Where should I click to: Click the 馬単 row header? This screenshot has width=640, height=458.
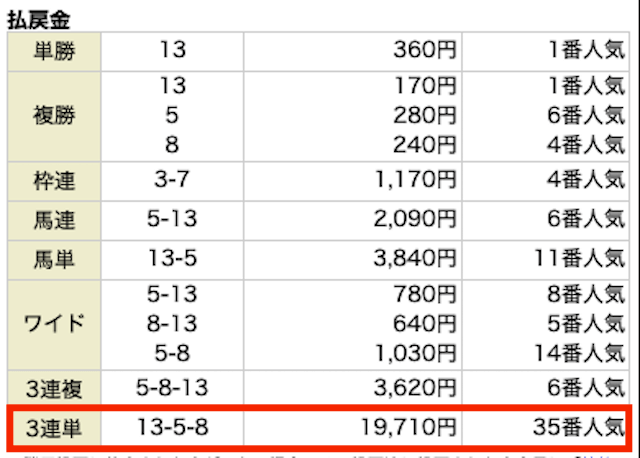coord(54,260)
